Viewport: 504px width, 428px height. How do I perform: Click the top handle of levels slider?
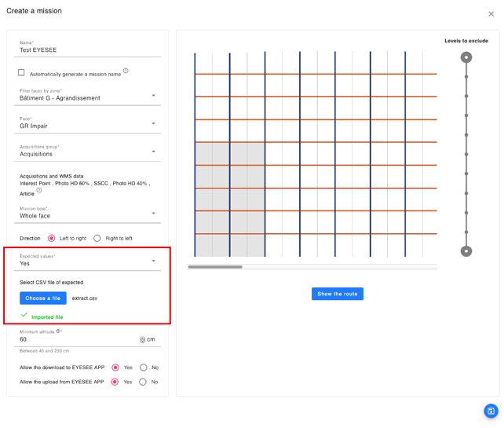coord(466,57)
